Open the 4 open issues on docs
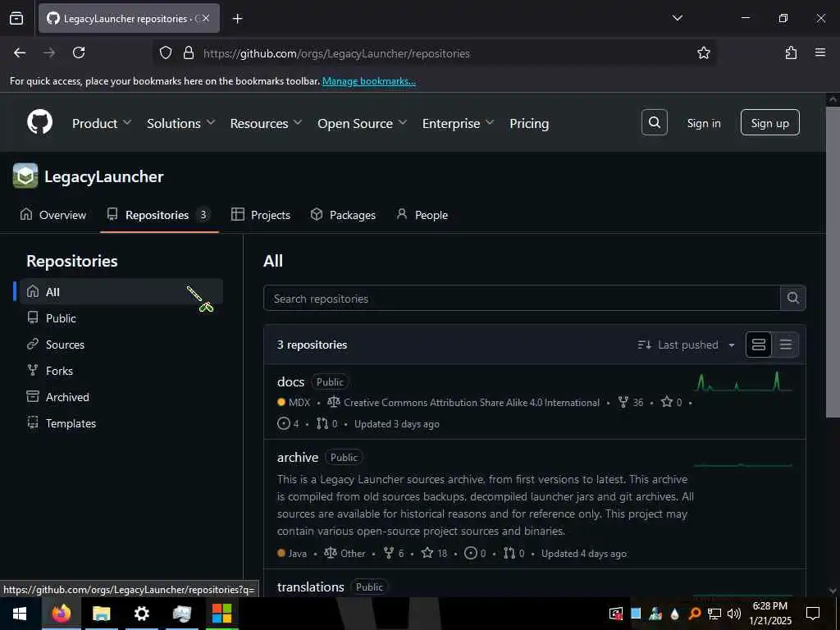 [288, 424]
